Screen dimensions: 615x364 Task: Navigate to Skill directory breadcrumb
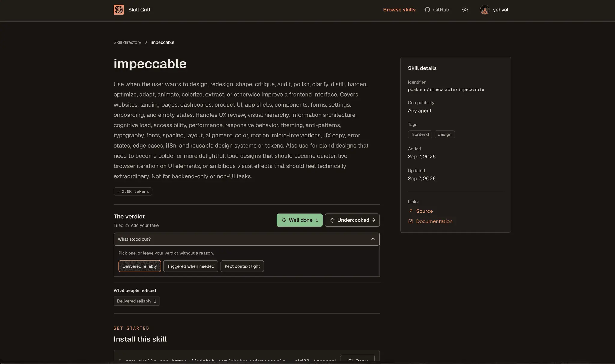point(127,42)
